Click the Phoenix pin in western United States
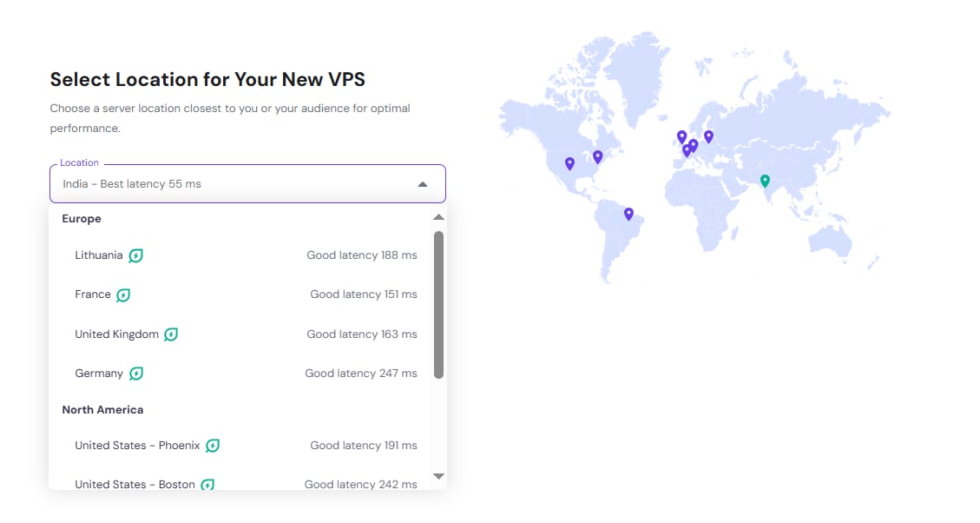 [x=569, y=163]
